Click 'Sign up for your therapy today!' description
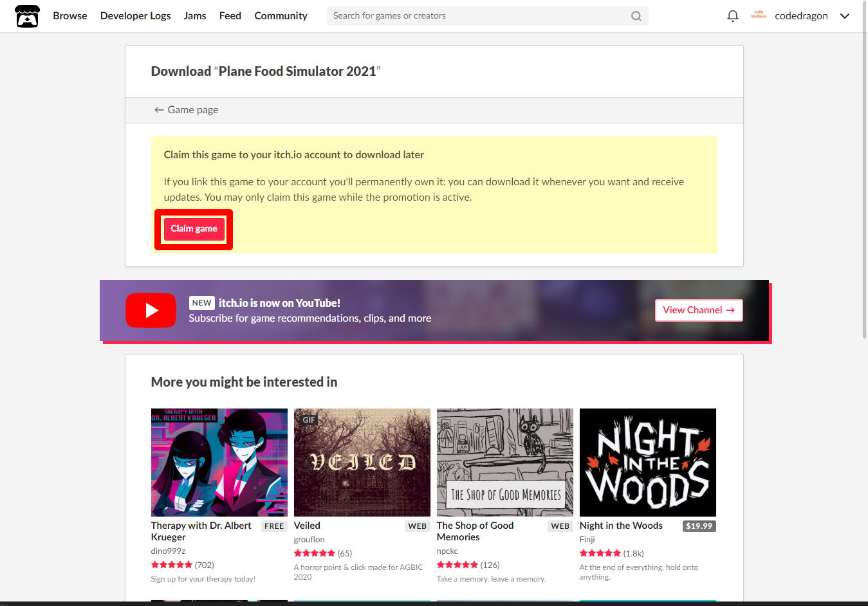 (x=203, y=579)
